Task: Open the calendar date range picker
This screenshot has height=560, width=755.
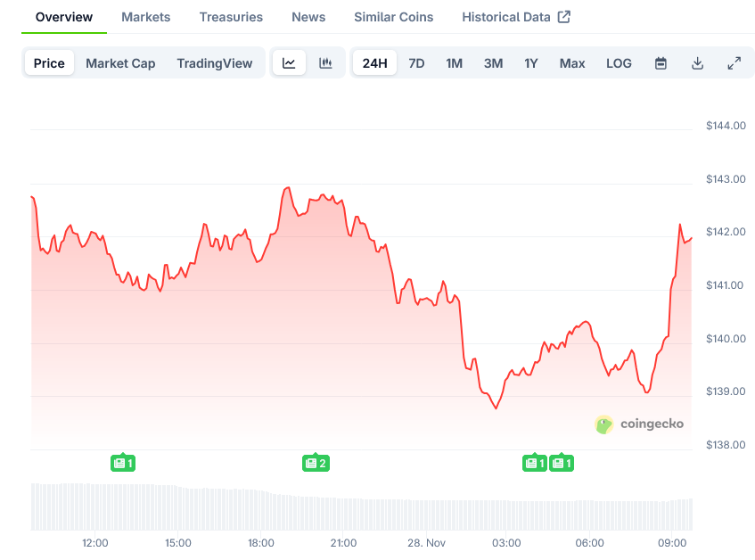Action: 661,63
